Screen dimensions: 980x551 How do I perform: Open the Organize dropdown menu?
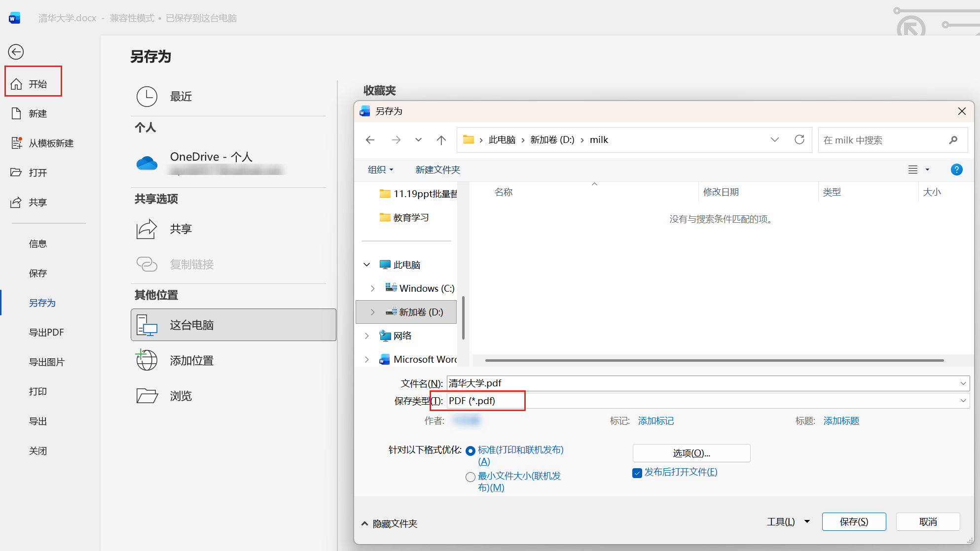tap(380, 170)
